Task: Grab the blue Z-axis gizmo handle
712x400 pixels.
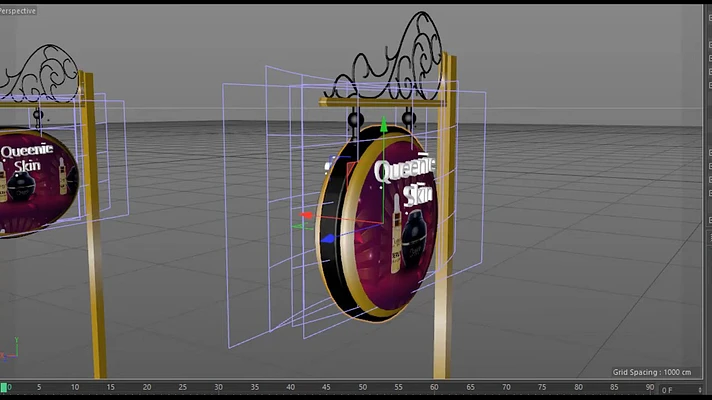Action: pyautogui.click(x=328, y=238)
